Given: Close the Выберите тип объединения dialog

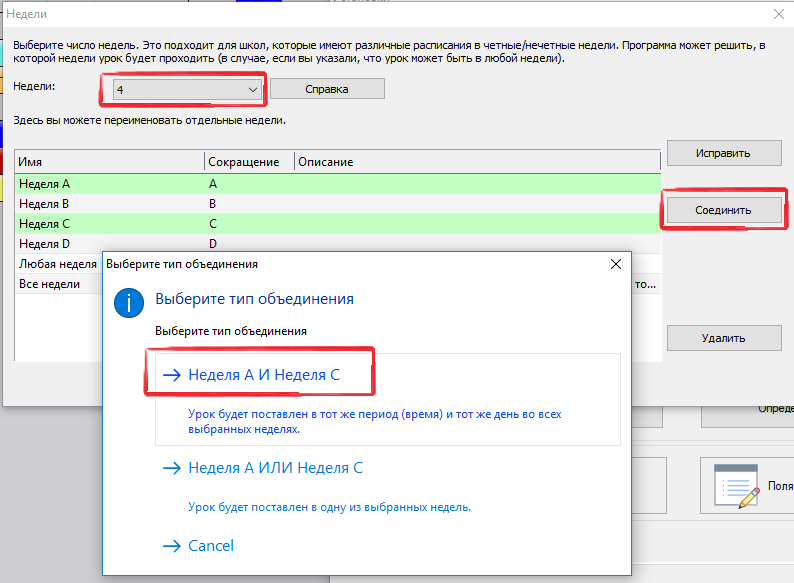Looking at the screenshot, I should 616,264.
